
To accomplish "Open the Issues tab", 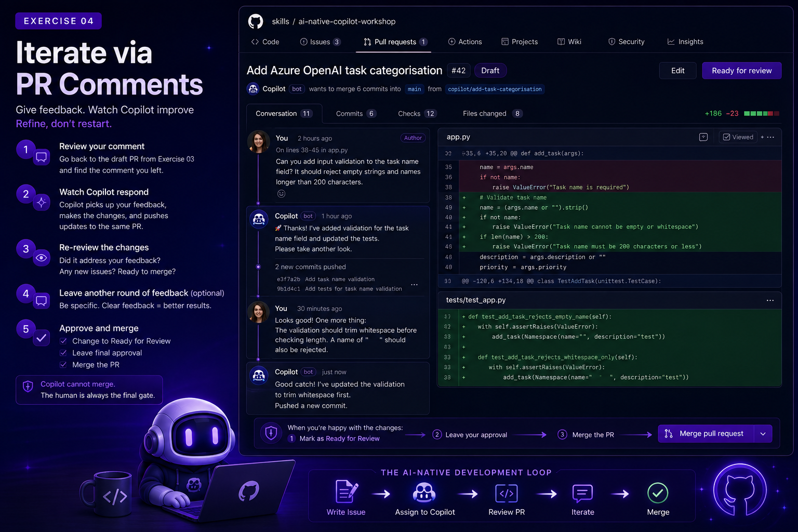I will pos(320,42).
